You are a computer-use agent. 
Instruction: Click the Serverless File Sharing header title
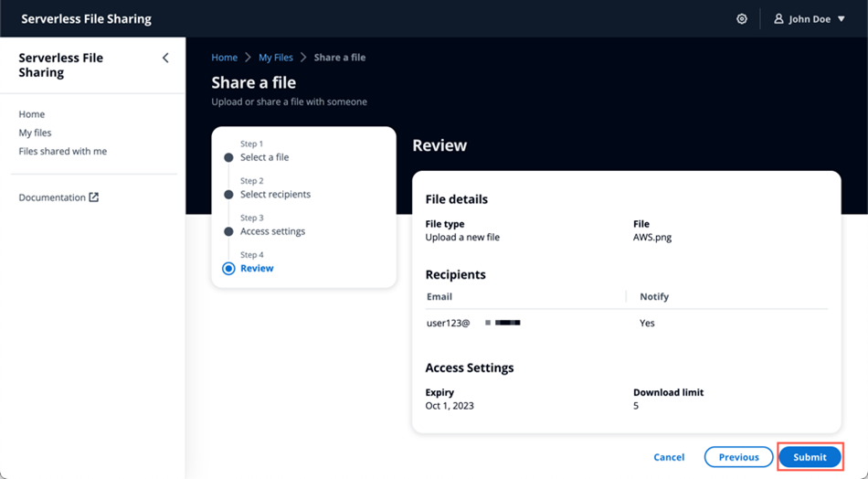tap(87, 19)
